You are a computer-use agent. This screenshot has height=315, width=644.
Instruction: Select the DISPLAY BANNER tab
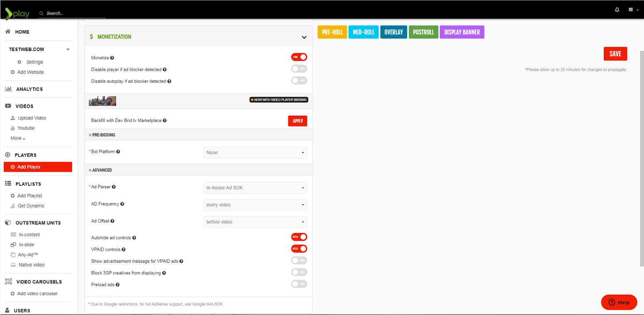(462, 32)
